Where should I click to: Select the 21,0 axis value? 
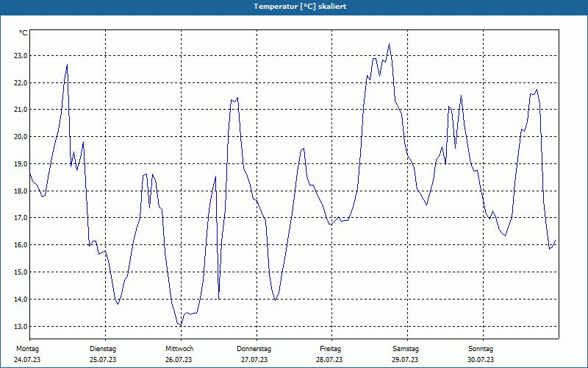pos(21,109)
